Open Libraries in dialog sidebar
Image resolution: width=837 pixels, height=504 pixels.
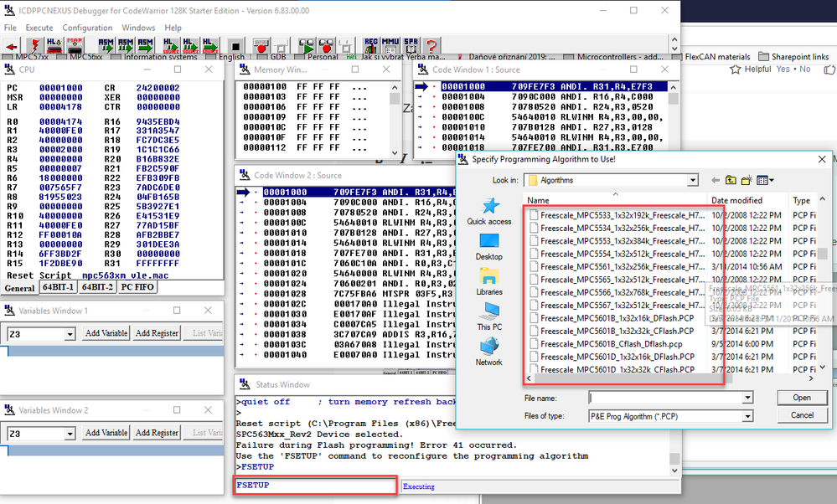point(489,282)
